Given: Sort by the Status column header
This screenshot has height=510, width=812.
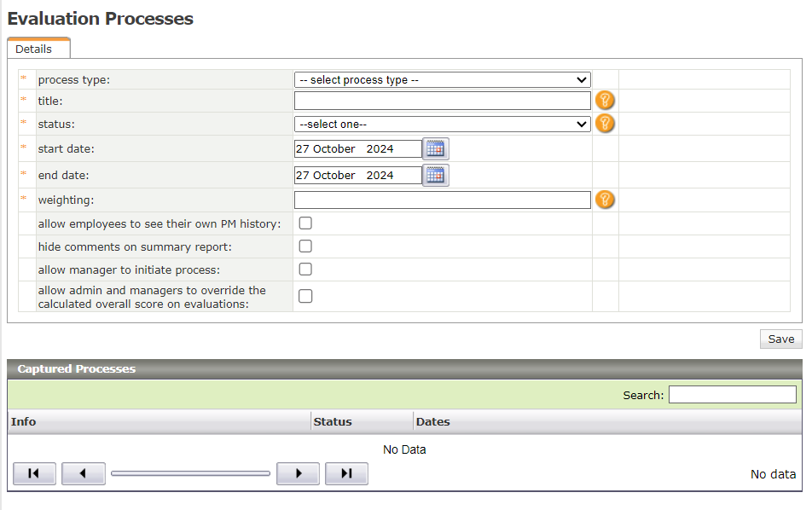Looking at the screenshot, I should pos(333,421).
